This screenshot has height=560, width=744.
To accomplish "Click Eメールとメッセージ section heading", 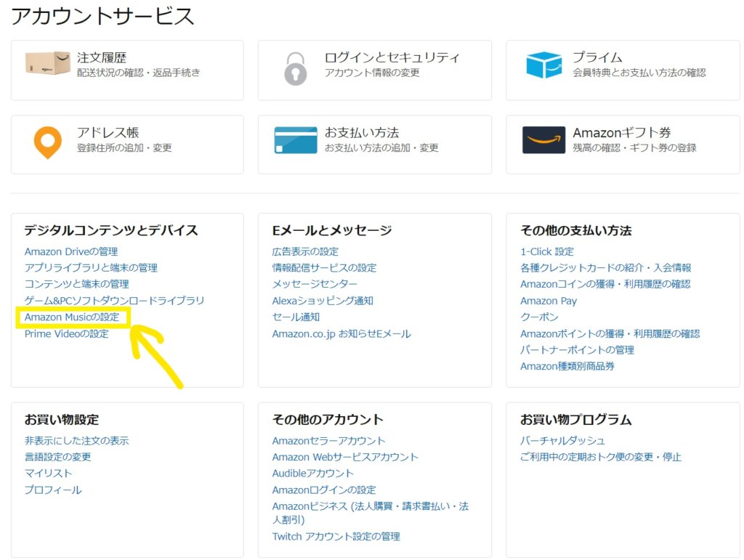I will click(332, 230).
